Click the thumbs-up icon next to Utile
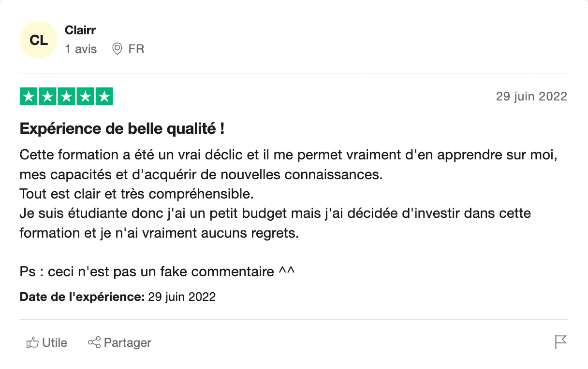The image size is (588, 369). [32, 343]
